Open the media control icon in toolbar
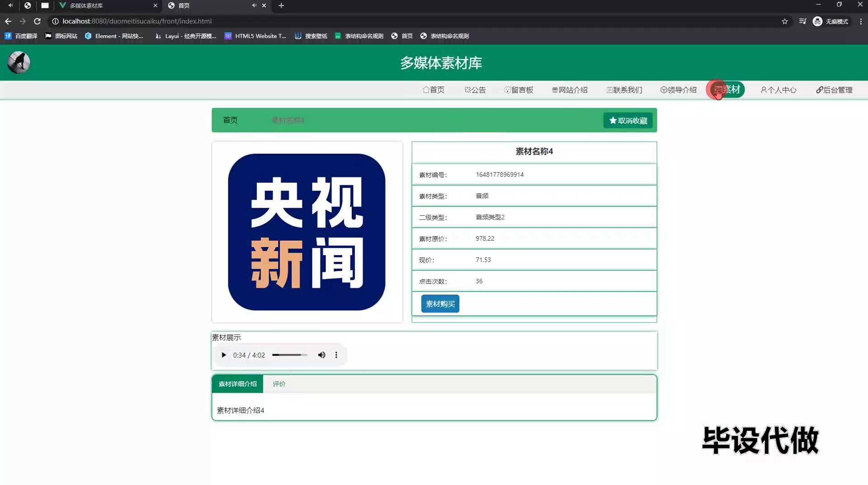868x485 pixels. [802, 21]
